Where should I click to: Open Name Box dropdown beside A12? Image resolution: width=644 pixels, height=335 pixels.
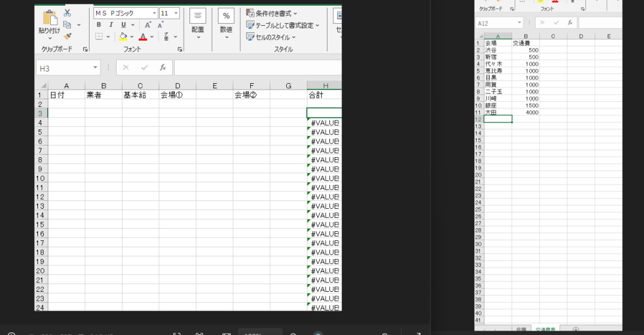click(x=519, y=23)
